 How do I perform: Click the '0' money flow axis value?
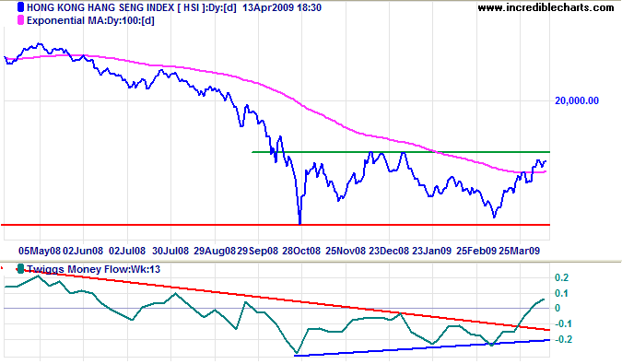(x=557, y=308)
